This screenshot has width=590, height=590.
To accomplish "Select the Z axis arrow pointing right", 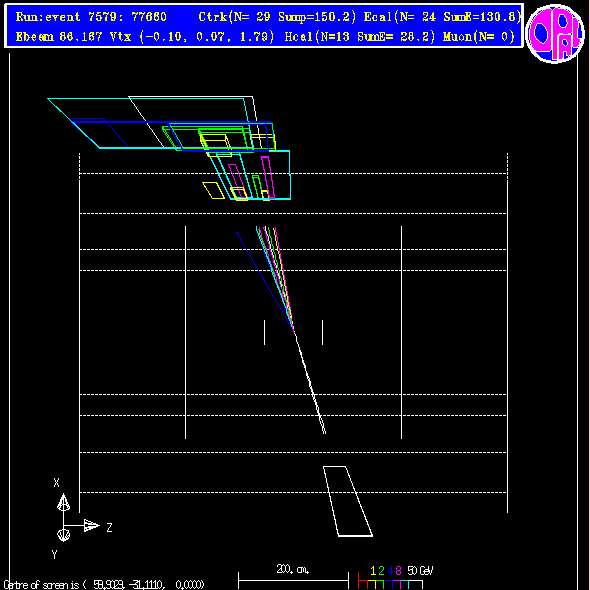I will (x=92, y=525).
